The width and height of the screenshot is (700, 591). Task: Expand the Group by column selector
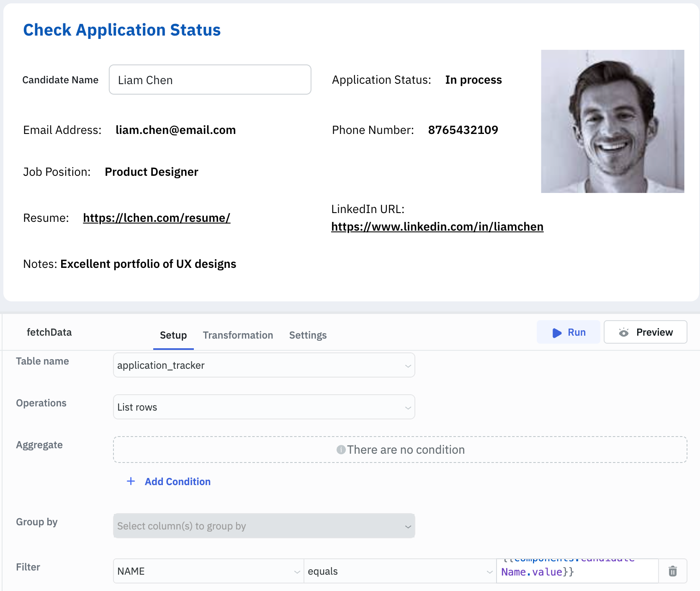(x=264, y=526)
